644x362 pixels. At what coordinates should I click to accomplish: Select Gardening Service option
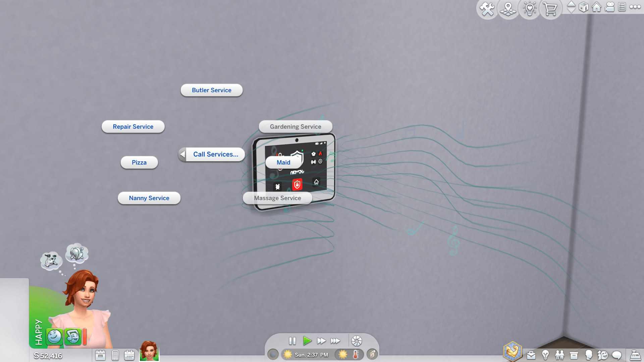click(296, 127)
